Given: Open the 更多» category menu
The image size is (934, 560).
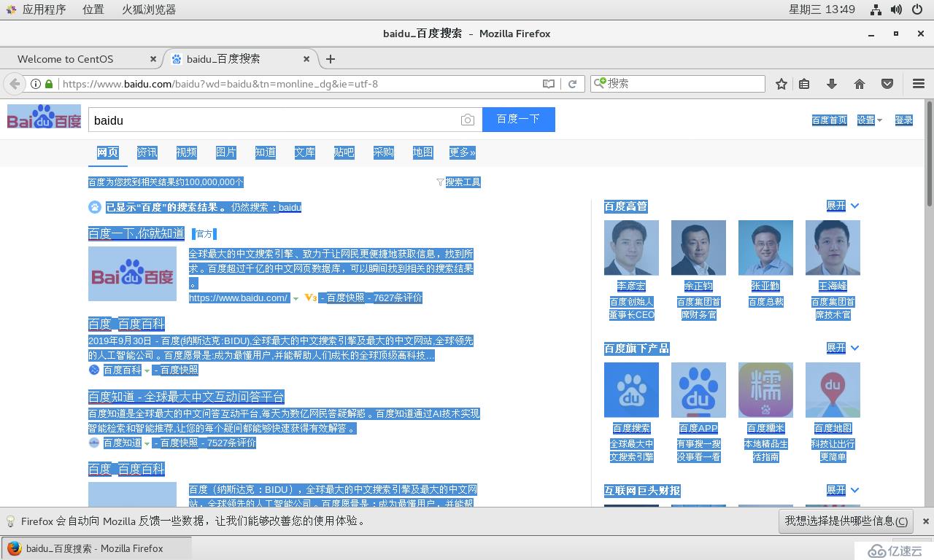Looking at the screenshot, I should [x=462, y=152].
